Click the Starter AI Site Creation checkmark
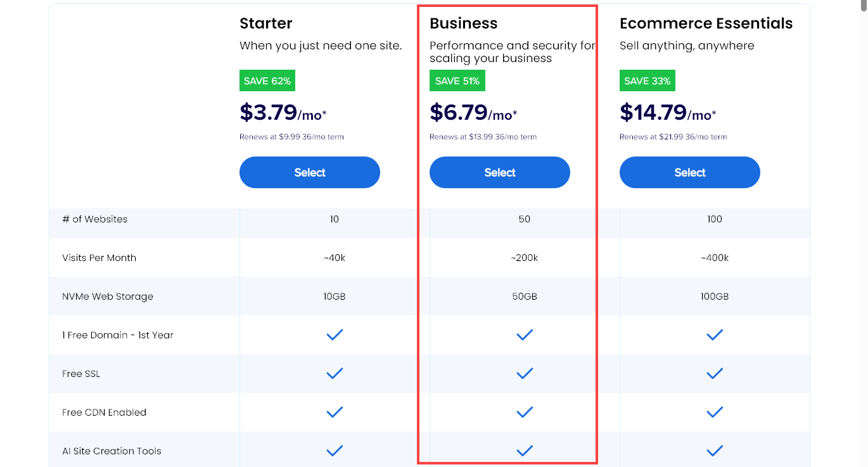Image resolution: width=868 pixels, height=467 pixels. tap(335, 451)
